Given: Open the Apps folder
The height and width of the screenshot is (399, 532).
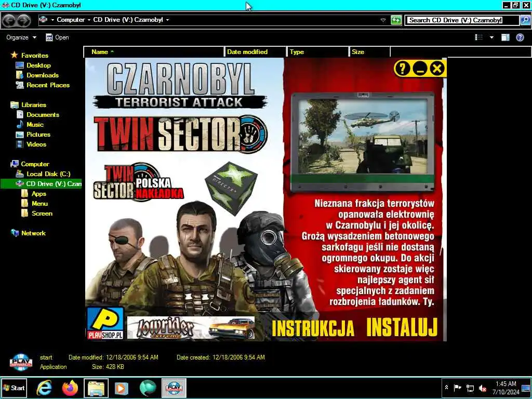Looking at the screenshot, I should [38, 193].
